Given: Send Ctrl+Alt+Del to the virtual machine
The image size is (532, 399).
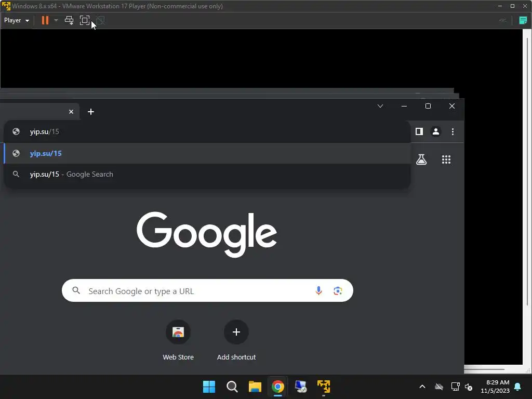Looking at the screenshot, I should pyautogui.click(x=69, y=20).
